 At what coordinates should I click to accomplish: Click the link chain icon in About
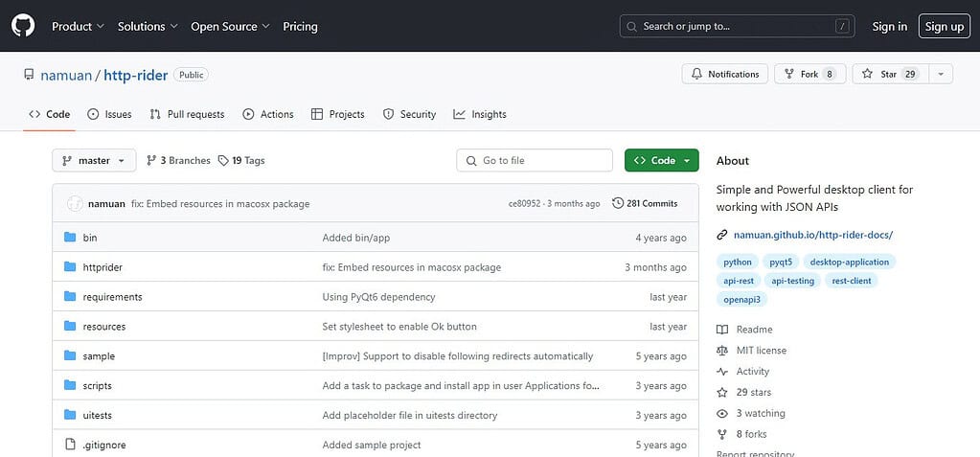[722, 235]
